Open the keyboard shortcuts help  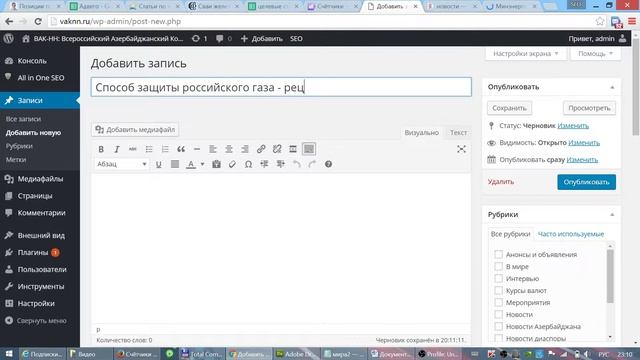tap(328, 164)
